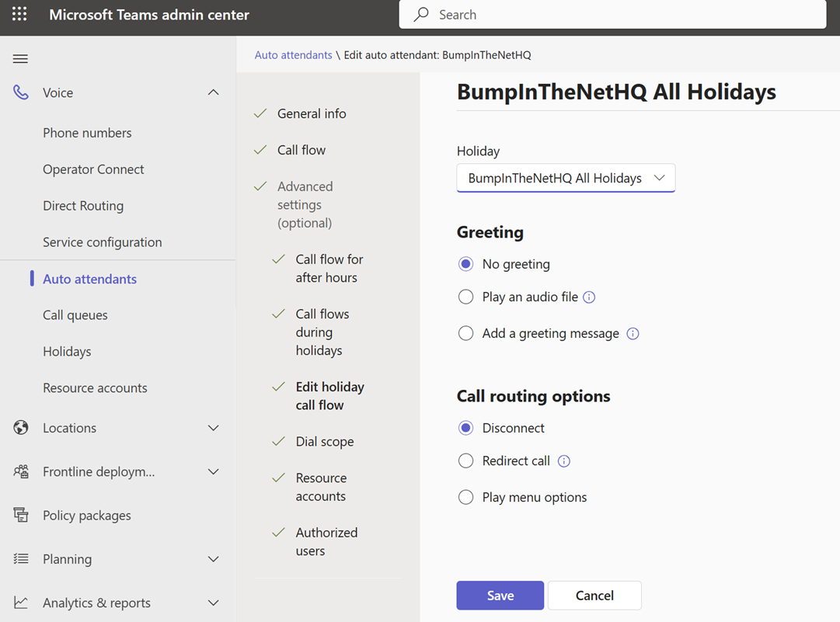Click info icon beside Add a greeting message
The image size is (840, 622).
(633, 334)
